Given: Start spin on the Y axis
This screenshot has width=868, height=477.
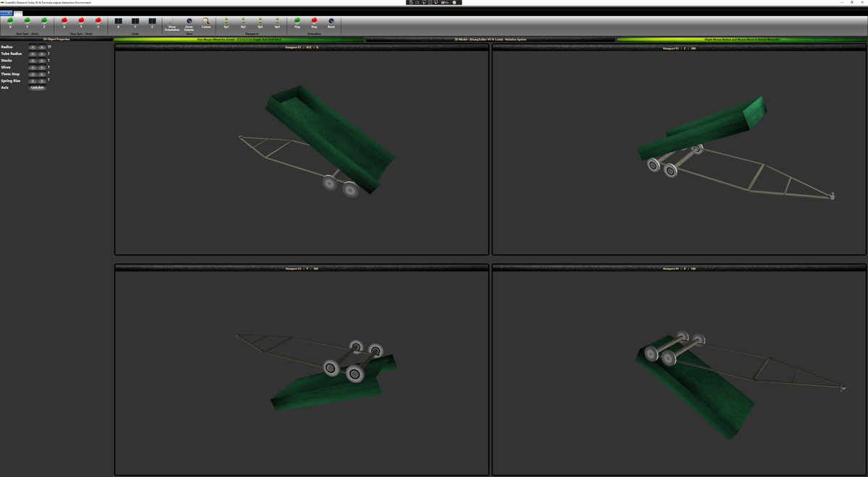Looking at the screenshot, I should click(27, 22).
